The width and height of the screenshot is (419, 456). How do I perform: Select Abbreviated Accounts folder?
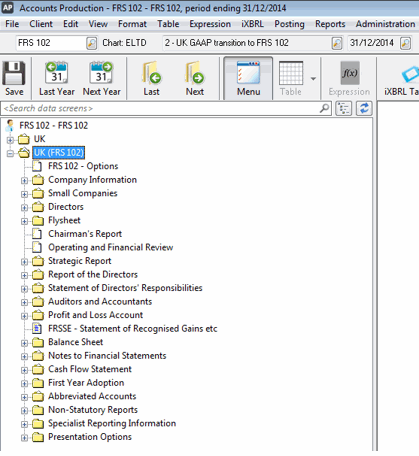[92, 396]
